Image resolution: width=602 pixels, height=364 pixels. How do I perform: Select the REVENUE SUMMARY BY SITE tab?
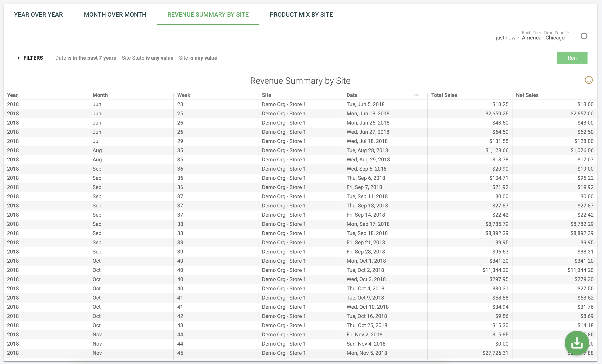pyautogui.click(x=208, y=14)
